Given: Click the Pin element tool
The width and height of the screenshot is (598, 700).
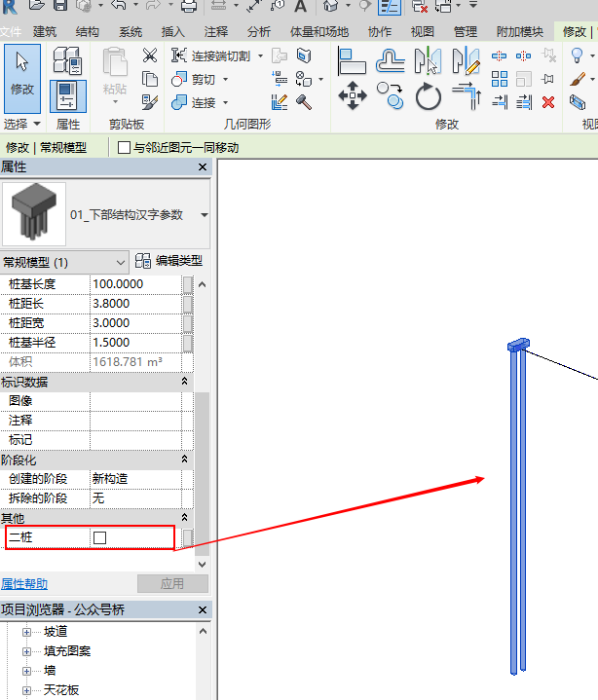Looking at the screenshot, I should pos(547,79).
